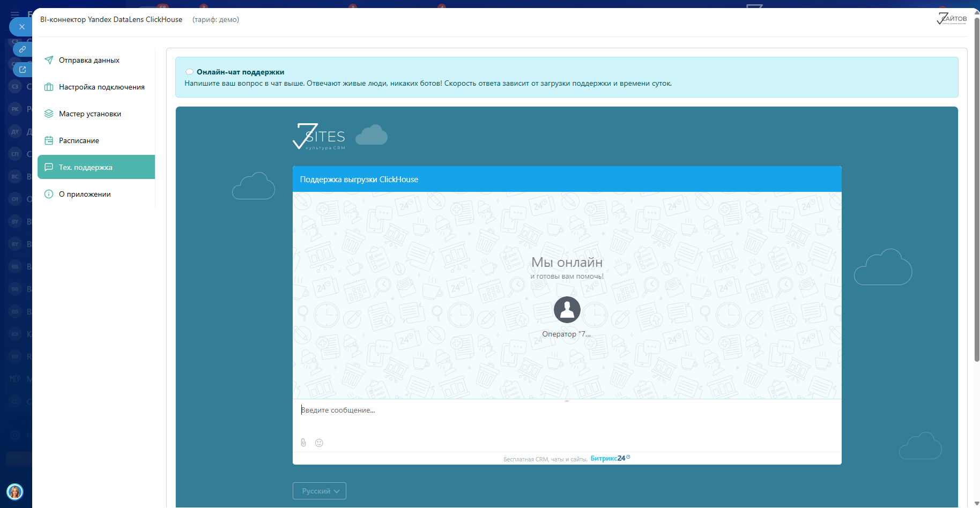980x508 pixels.
Task: Go to Отправка данных section
Action: 96,60
